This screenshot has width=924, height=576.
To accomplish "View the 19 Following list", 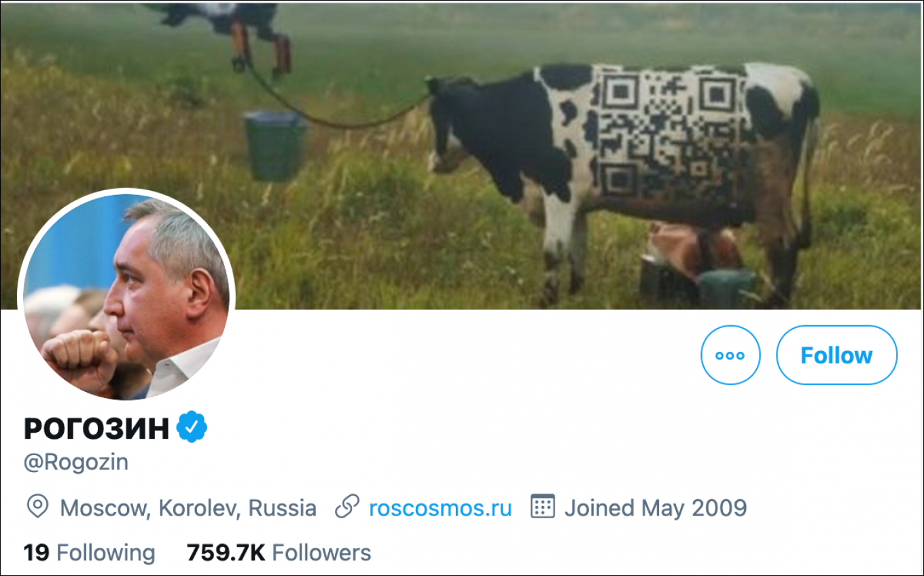I will [89, 553].
